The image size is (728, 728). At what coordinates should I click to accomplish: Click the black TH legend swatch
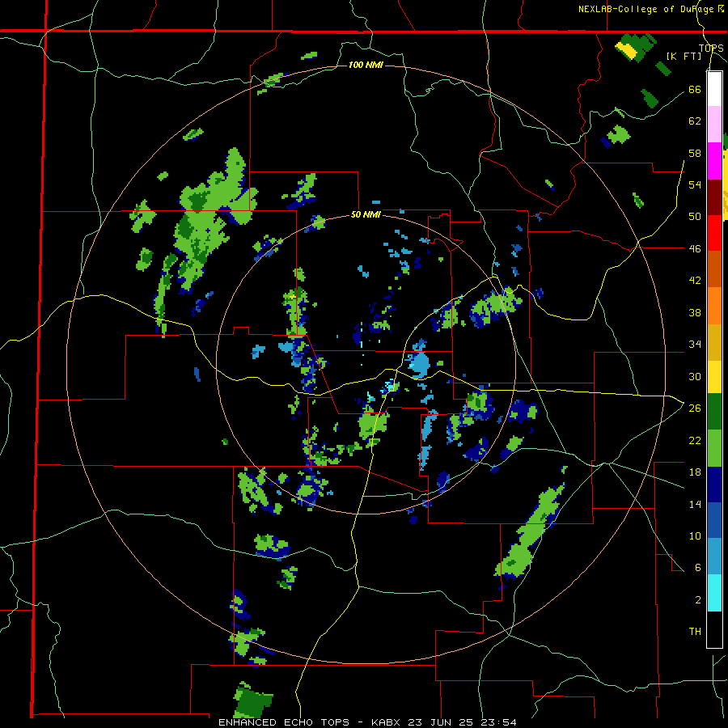click(714, 629)
